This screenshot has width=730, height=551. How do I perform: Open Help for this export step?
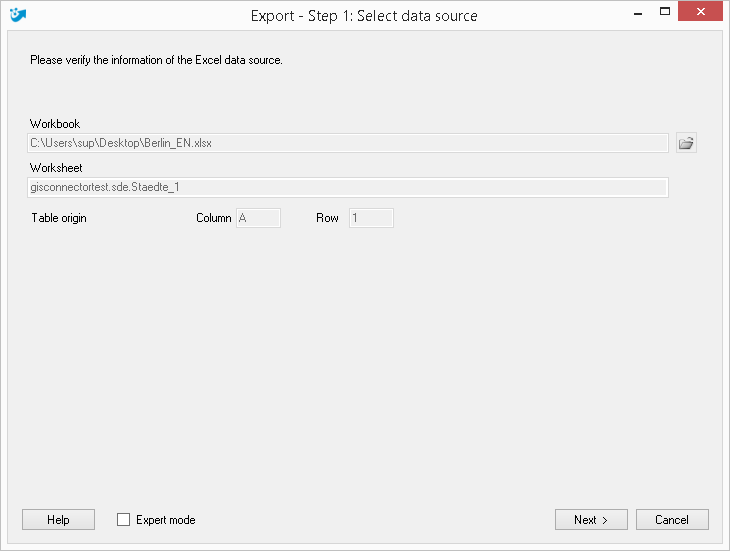tap(58, 519)
